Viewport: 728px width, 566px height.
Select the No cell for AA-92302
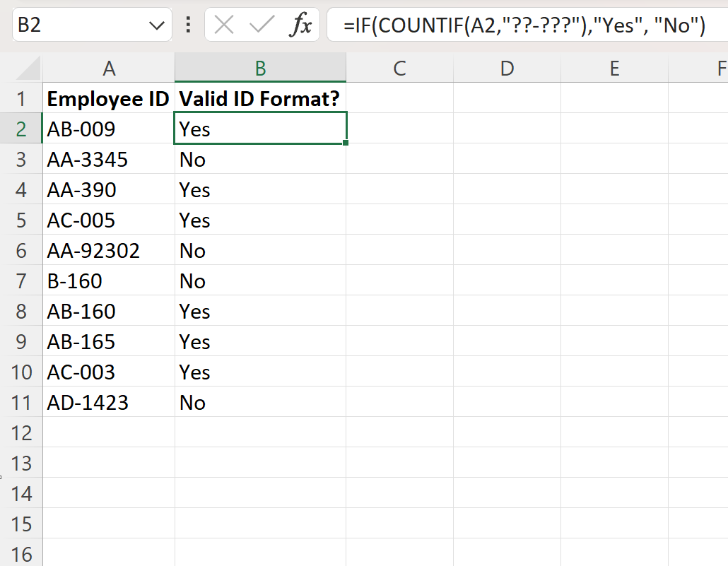click(261, 250)
